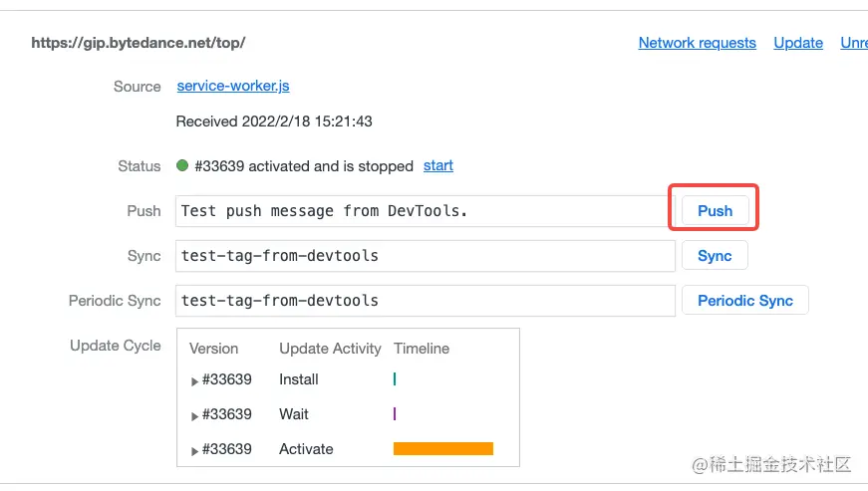Click the Push button
The width and height of the screenshot is (868, 491).
pyautogui.click(x=715, y=210)
